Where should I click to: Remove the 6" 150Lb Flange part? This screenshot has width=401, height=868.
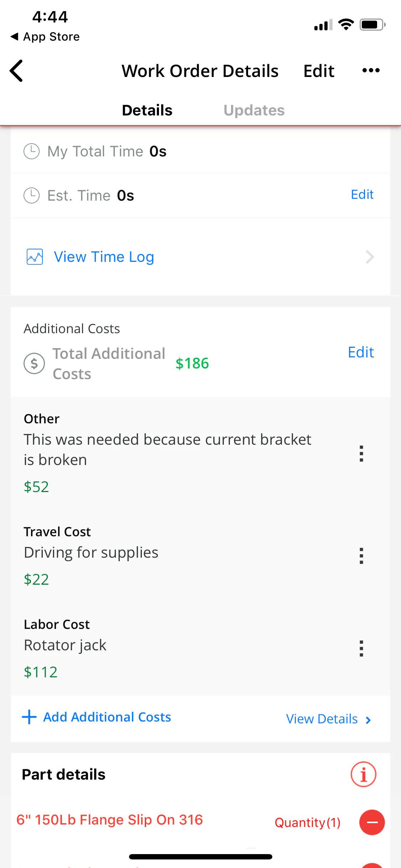tap(372, 822)
